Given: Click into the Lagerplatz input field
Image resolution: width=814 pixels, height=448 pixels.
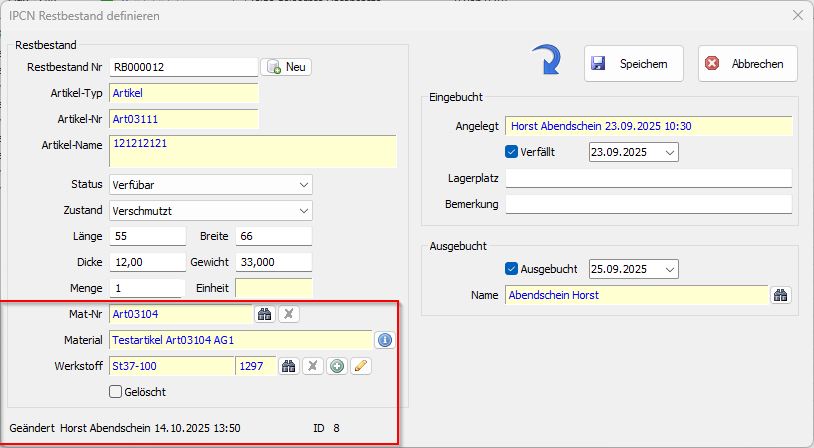Looking at the screenshot, I should point(648,178).
